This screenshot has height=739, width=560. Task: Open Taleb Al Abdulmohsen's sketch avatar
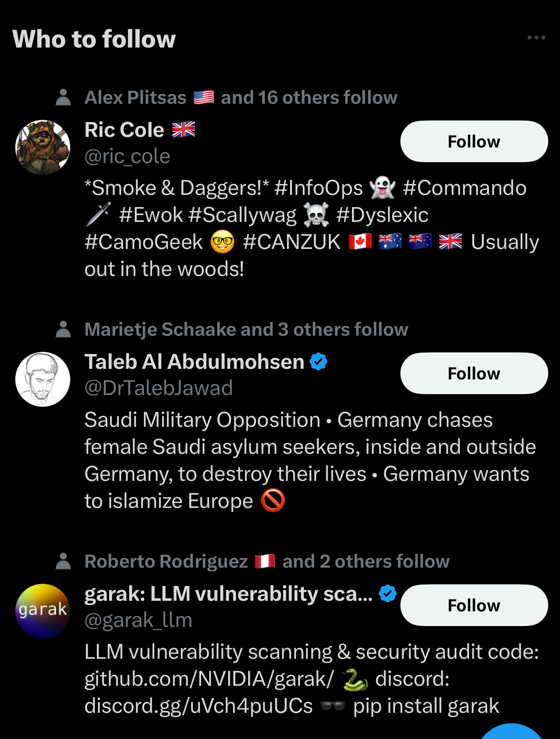tap(43, 379)
